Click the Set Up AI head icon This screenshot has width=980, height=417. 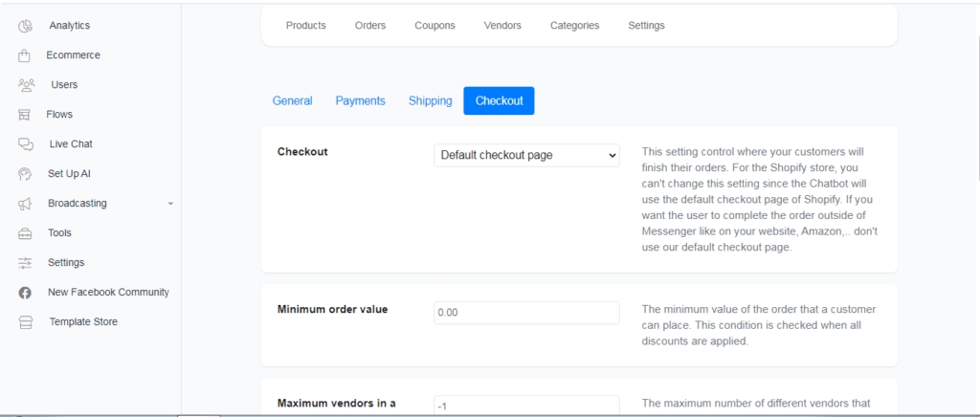coord(26,174)
